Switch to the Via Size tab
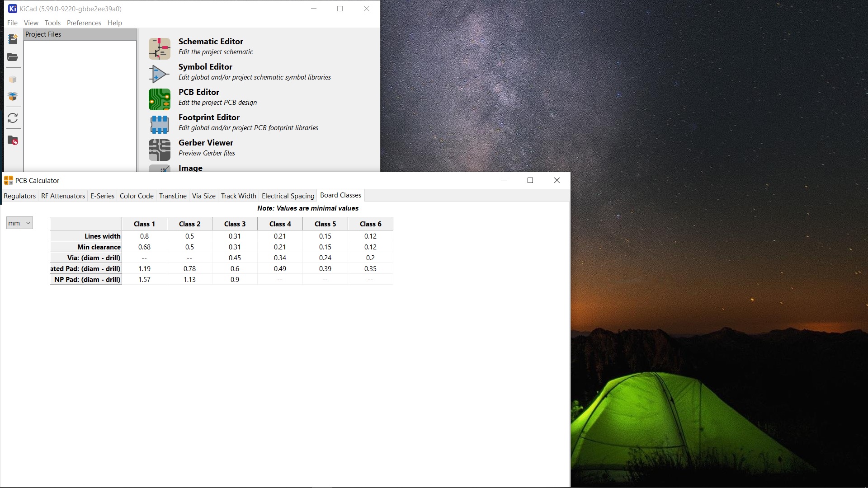The height and width of the screenshot is (488, 868). pos(203,196)
